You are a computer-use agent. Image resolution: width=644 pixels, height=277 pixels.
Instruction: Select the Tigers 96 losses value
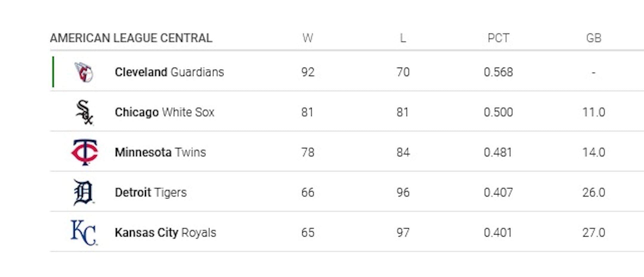coord(403,193)
